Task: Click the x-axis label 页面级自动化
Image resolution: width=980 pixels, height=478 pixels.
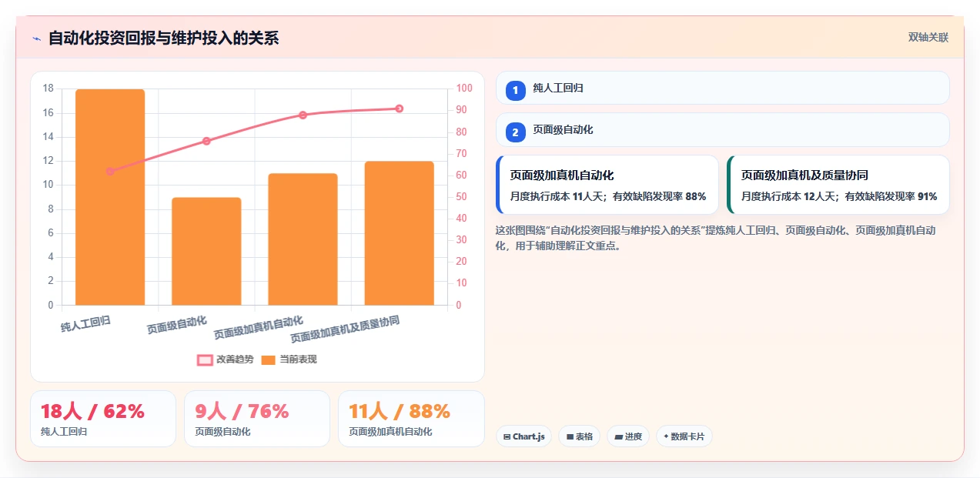Action: (177, 325)
